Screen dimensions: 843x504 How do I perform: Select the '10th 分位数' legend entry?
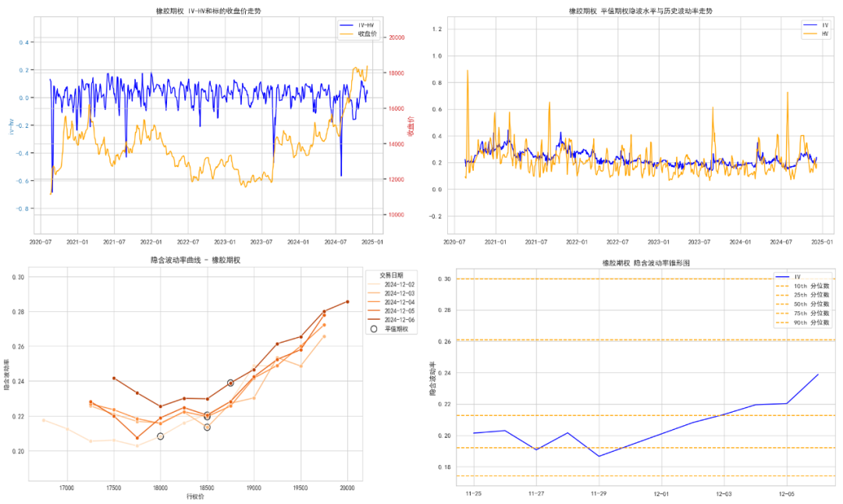(x=802, y=286)
